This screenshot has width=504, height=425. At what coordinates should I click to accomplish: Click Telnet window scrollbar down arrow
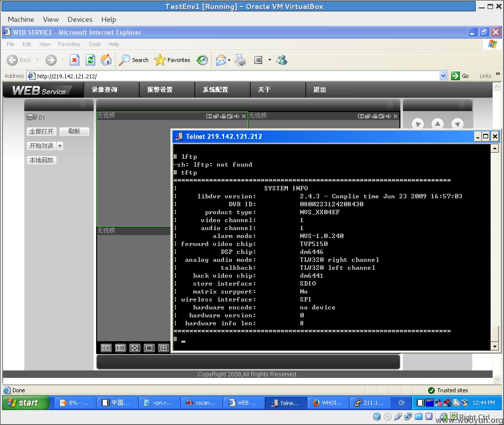coord(495,347)
